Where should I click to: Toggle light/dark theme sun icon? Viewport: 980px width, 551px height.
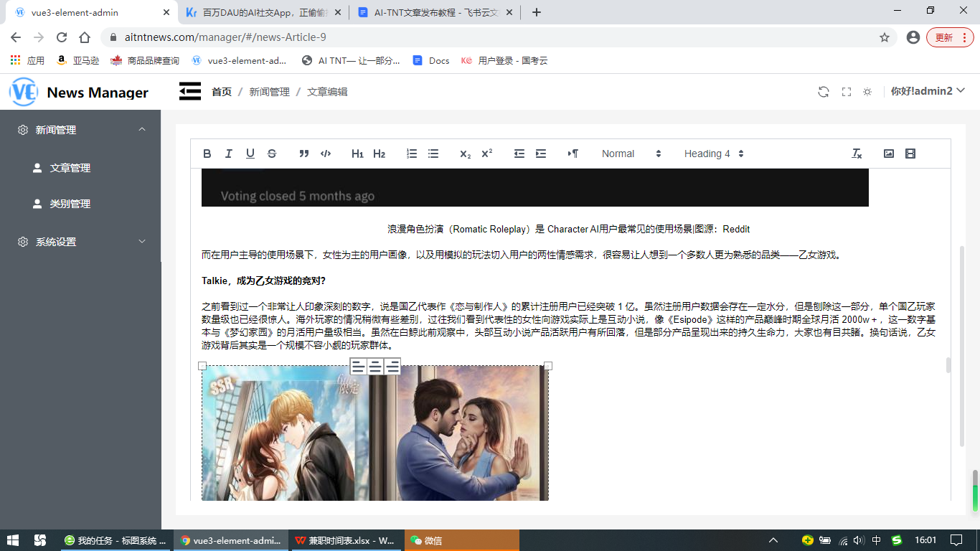tap(867, 92)
